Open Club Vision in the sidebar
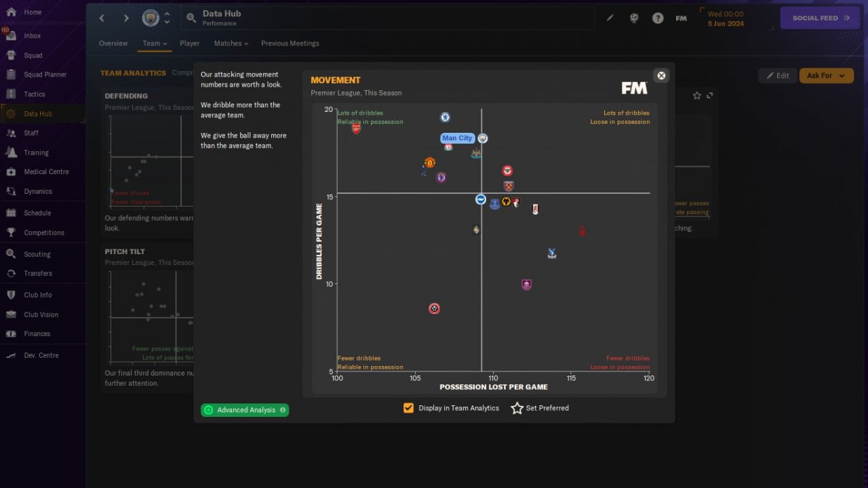Image resolution: width=868 pixels, height=488 pixels. point(41,314)
